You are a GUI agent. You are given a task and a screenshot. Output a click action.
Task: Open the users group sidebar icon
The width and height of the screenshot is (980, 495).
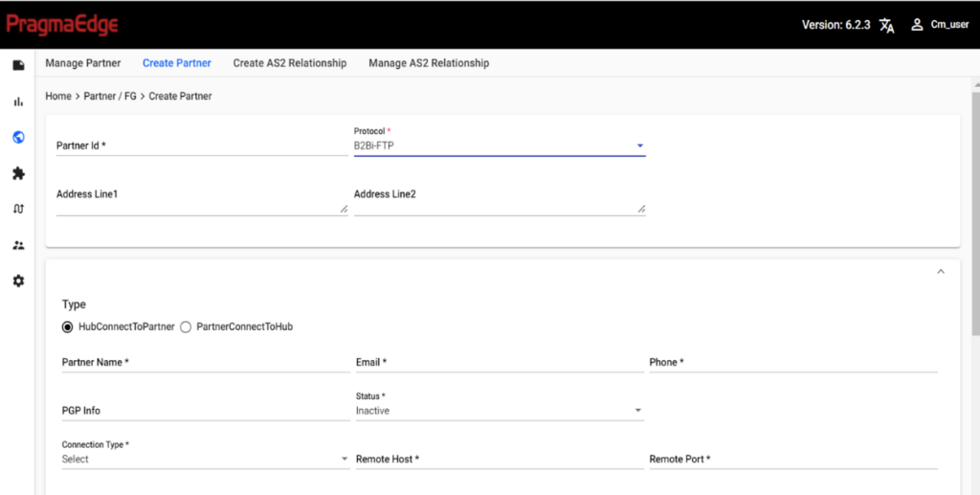(19, 245)
